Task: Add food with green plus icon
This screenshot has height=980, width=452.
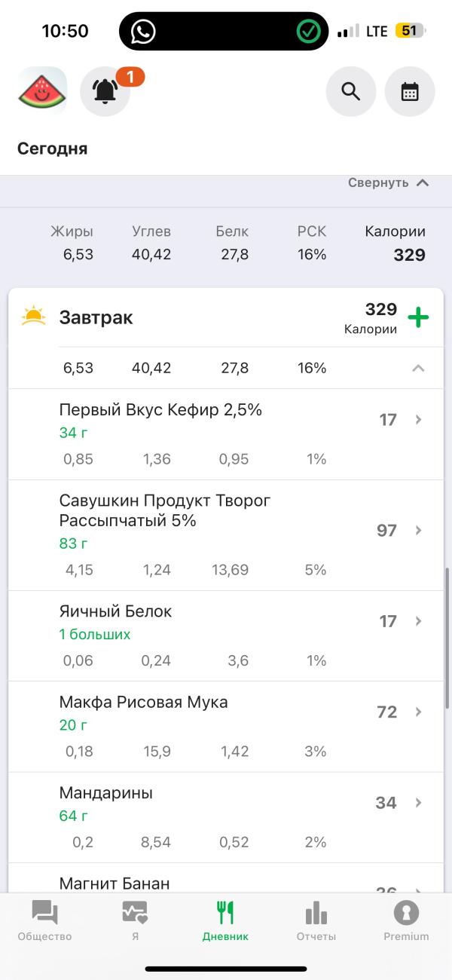Action: tap(418, 317)
